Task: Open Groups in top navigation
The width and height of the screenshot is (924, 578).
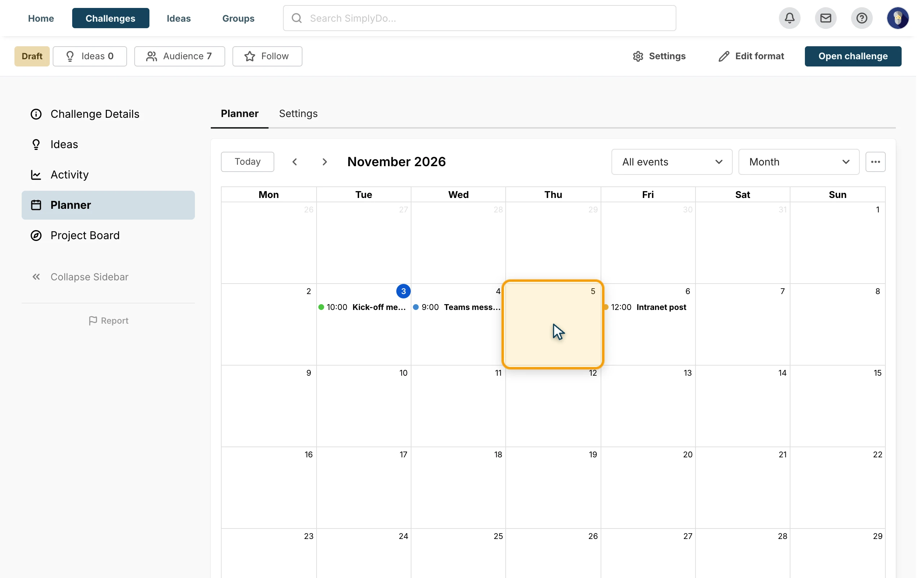Action: [x=238, y=18]
